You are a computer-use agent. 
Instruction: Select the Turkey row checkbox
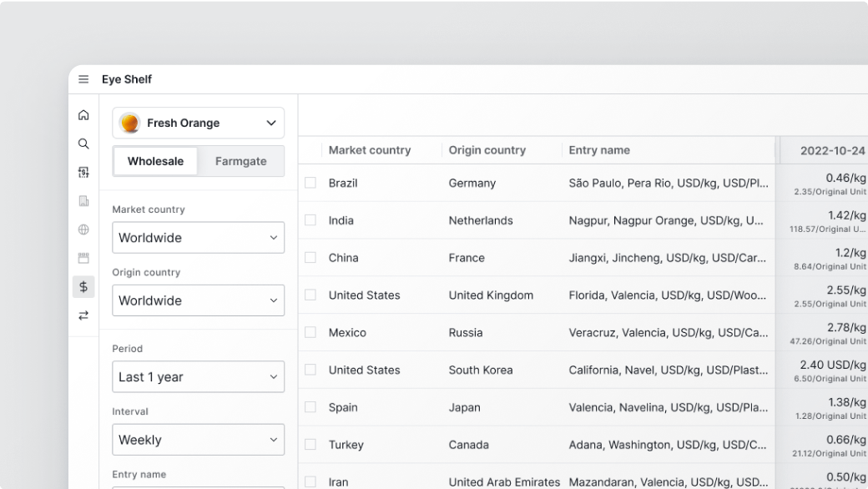coord(310,445)
